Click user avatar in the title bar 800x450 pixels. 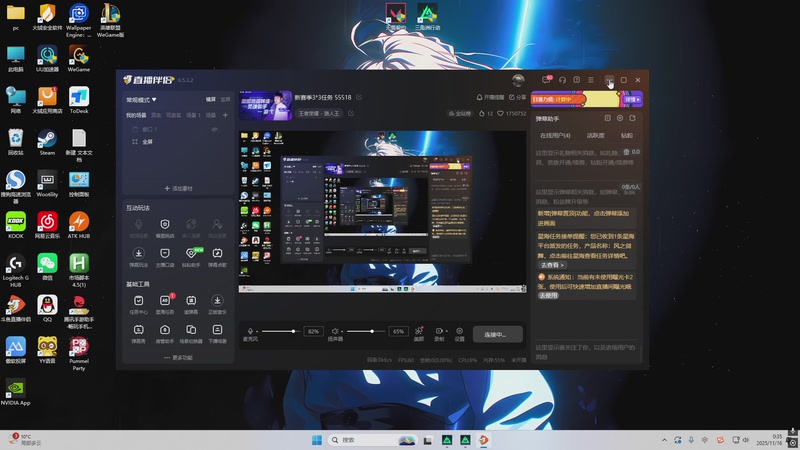coord(518,80)
